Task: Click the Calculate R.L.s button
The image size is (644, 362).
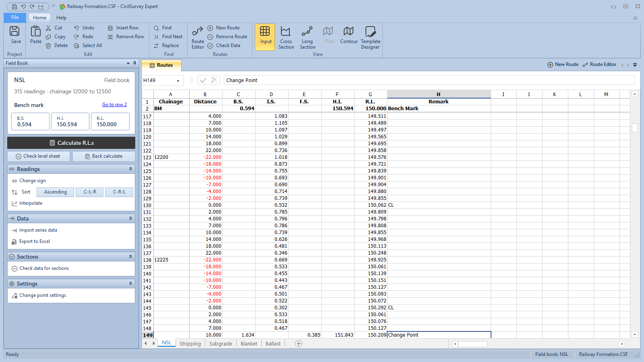Action: 71,143
